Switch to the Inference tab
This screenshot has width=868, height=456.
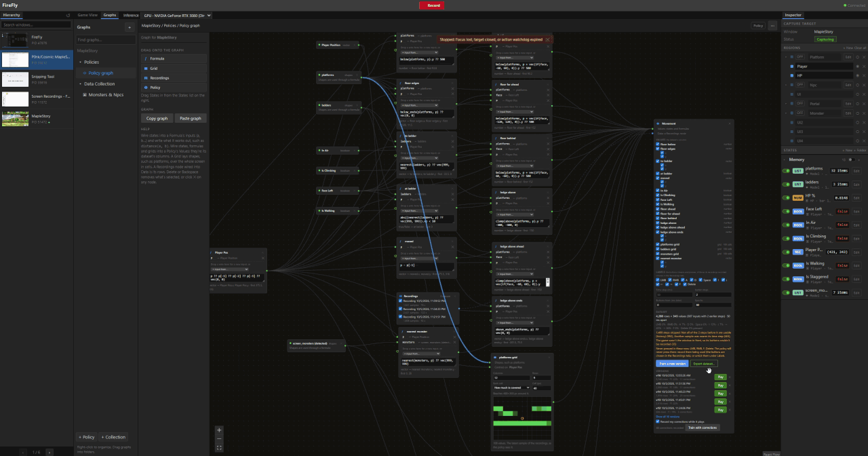131,15
